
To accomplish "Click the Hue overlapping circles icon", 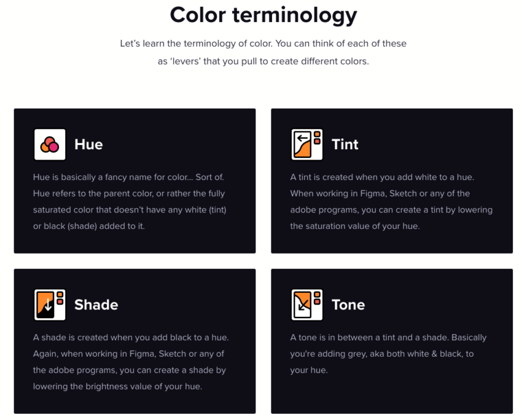I will 49,144.
